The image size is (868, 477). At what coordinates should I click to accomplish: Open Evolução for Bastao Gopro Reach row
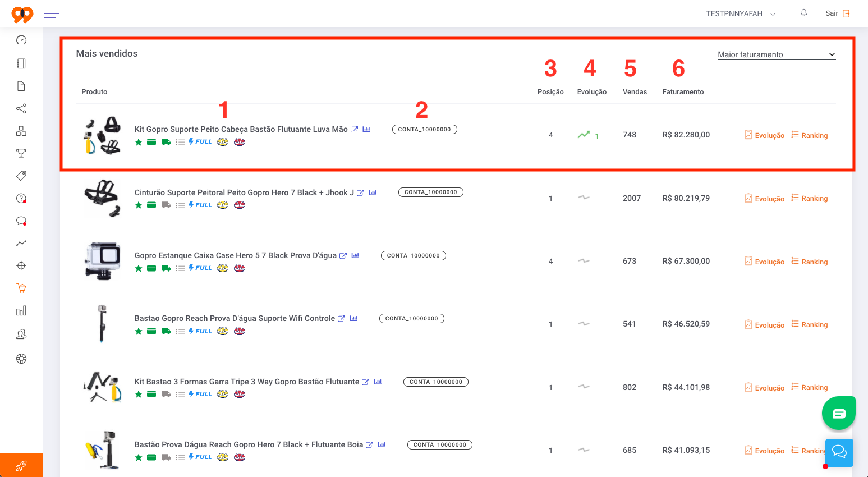(x=764, y=324)
